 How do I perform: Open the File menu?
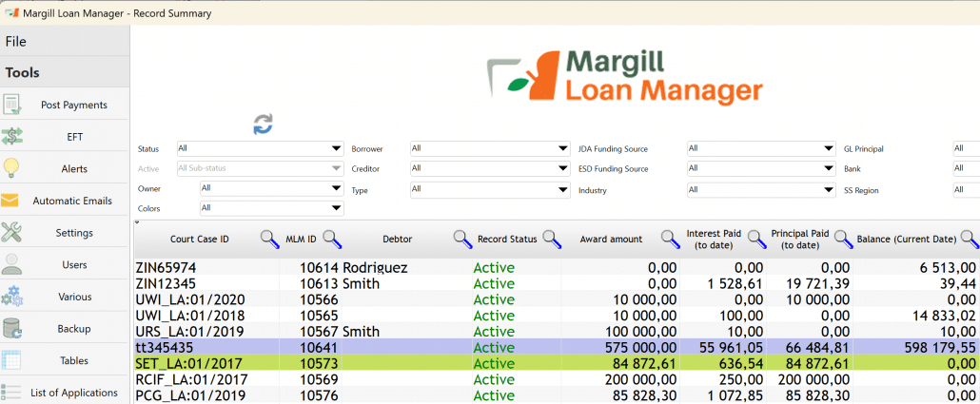[16, 42]
